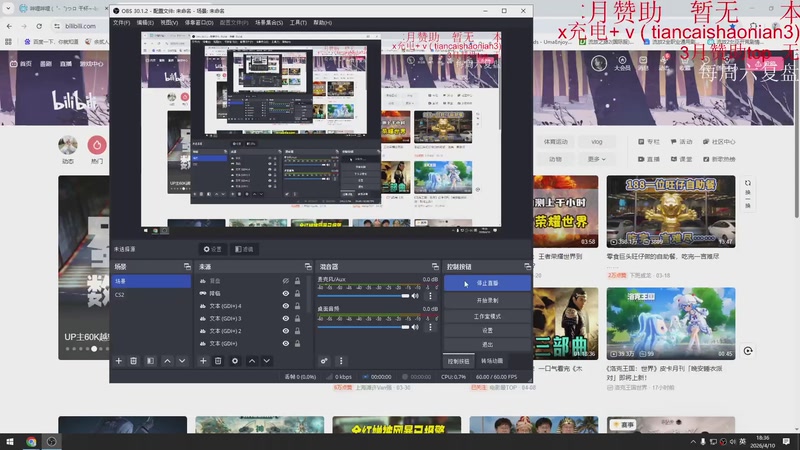Toggle lock on 文本 (GDI+) 2 source
This screenshot has width=800, height=450.
pyautogui.click(x=297, y=331)
